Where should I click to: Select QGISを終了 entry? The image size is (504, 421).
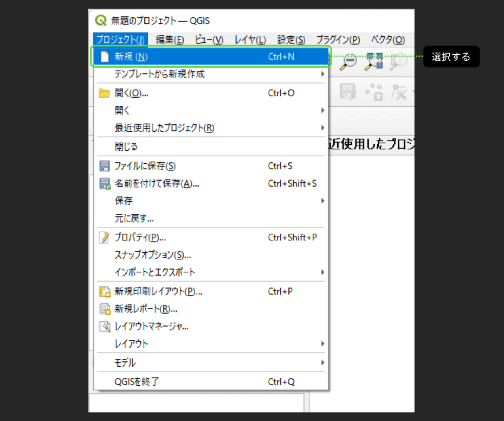(211, 382)
